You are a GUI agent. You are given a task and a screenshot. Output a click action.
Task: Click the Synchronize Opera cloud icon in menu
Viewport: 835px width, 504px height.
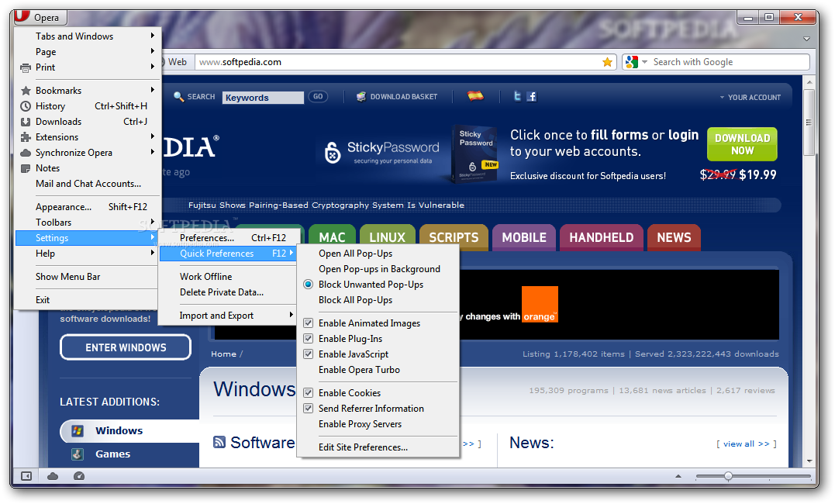25,153
